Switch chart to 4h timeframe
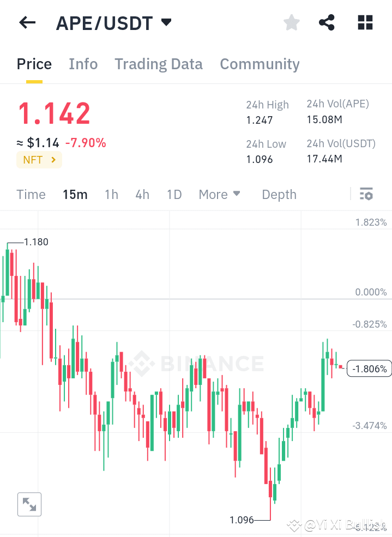The height and width of the screenshot is (537, 392). [142, 194]
